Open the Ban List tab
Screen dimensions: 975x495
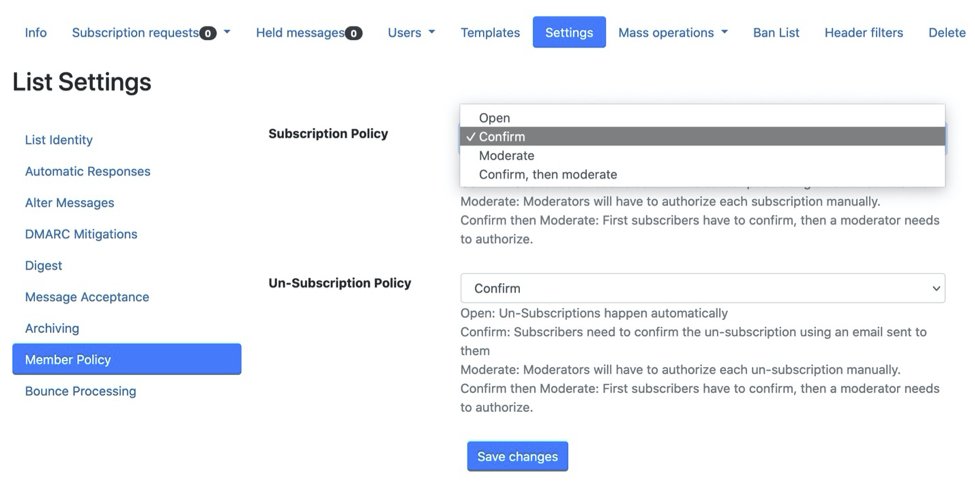776,32
